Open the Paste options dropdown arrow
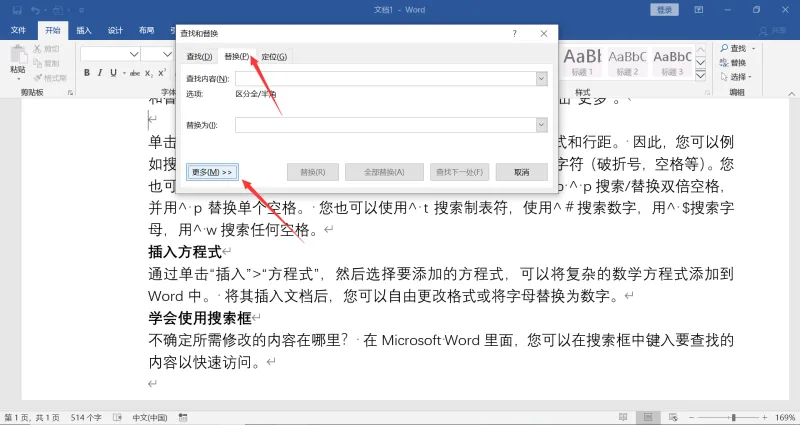 (18, 79)
